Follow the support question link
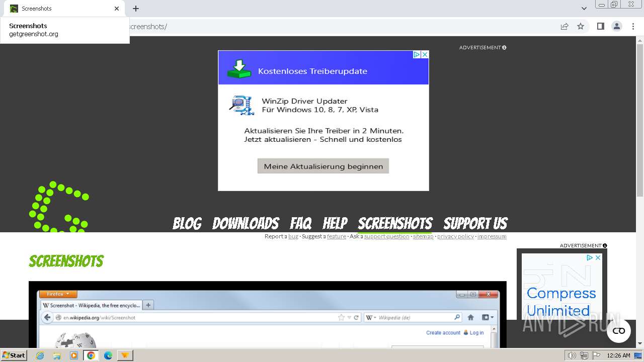This screenshot has height=362, width=644. 386,236
